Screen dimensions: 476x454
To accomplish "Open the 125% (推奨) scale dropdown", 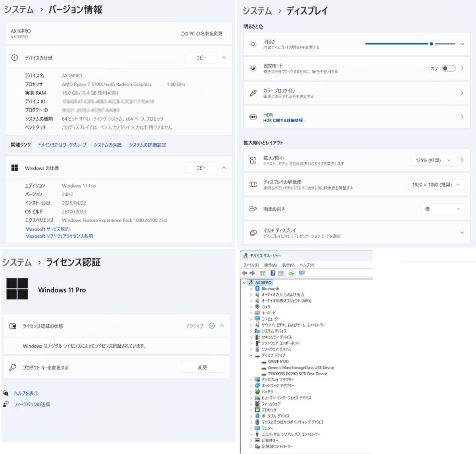I will (433, 160).
